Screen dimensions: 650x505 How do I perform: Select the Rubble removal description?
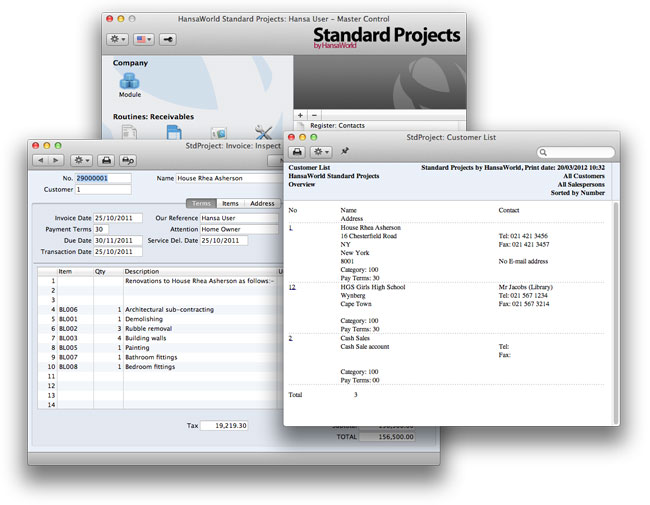pyautogui.click(x=148, y=328)
